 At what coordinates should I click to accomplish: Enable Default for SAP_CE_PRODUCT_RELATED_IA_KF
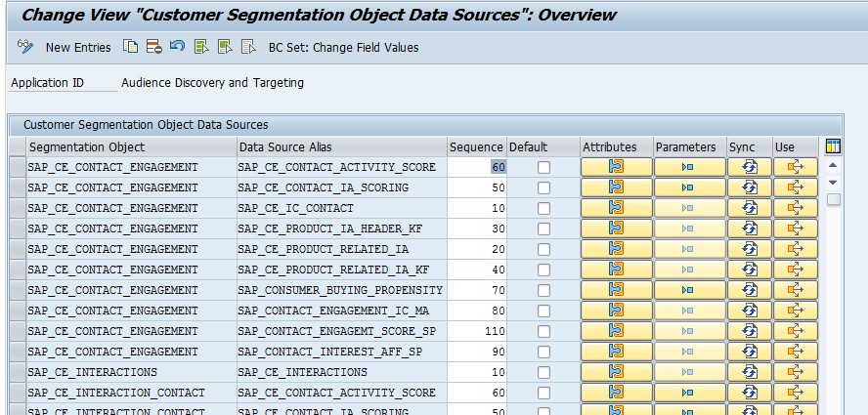[544, 270]
